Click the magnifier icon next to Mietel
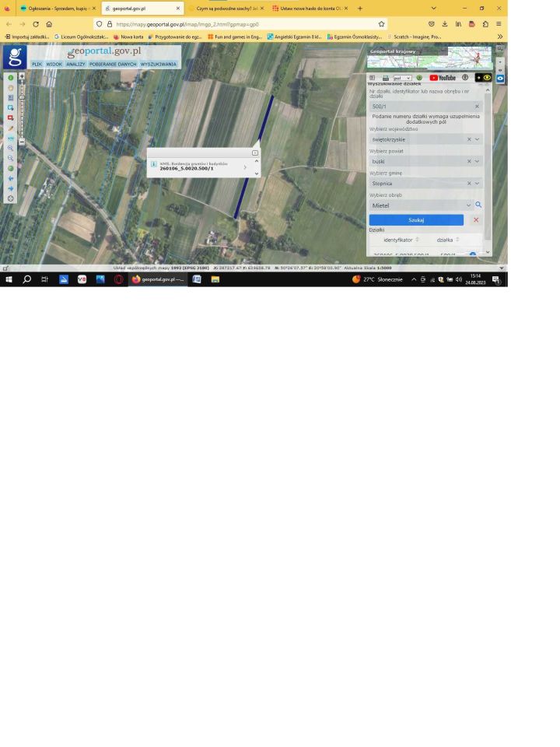Viewport: 560px width, 747px height. [478, 205]
